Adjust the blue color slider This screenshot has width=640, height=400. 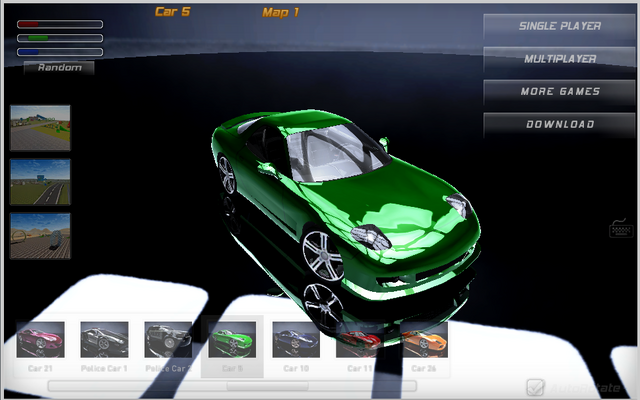pyautogui.click(x=60, y=52)
